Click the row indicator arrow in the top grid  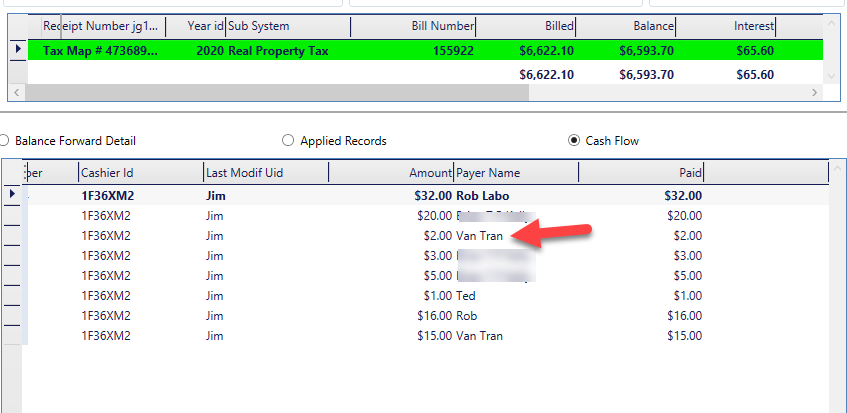(x=17, y=49)
